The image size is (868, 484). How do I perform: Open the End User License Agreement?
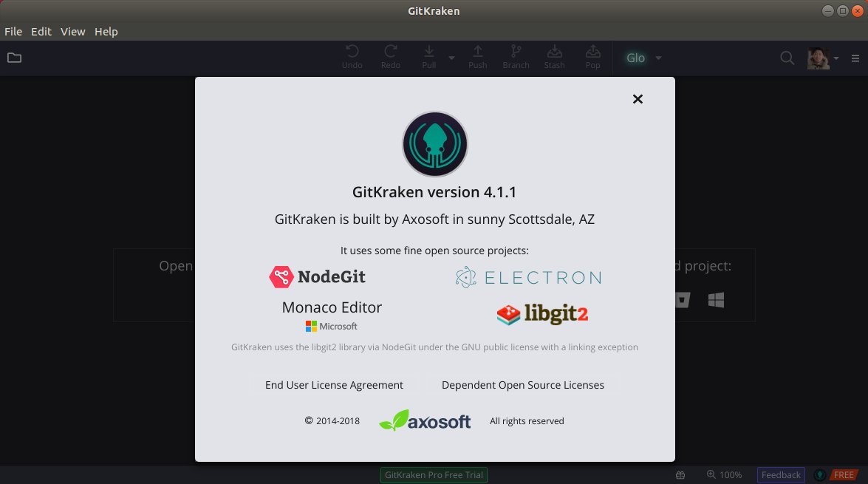pyautogui.click(x=334, y=385)
